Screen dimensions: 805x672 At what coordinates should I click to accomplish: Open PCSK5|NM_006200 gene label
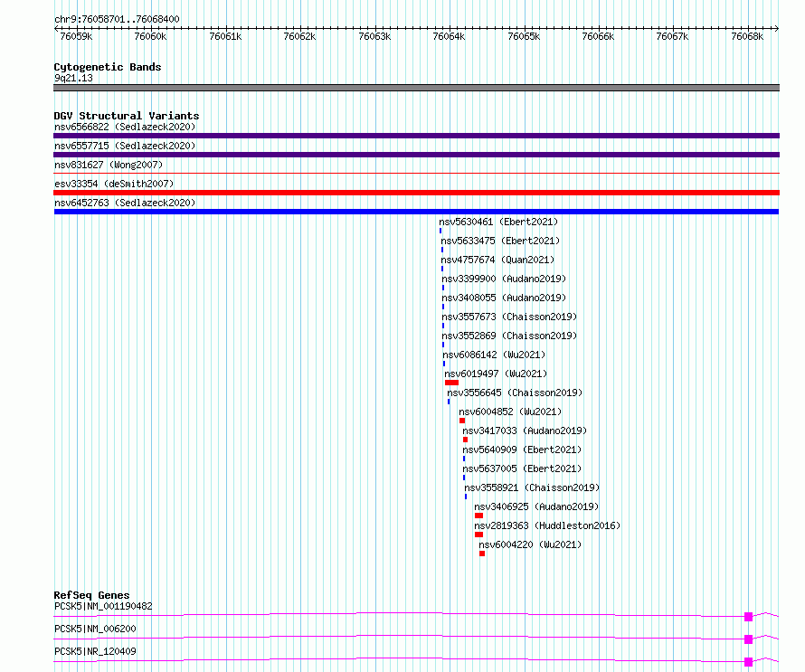[95, 629]
